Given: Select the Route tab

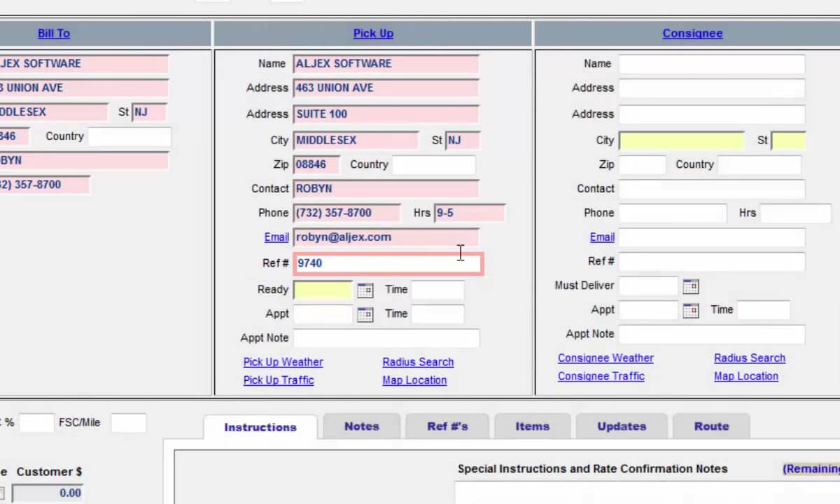Looking at the screenshot, I should (711, 426).
